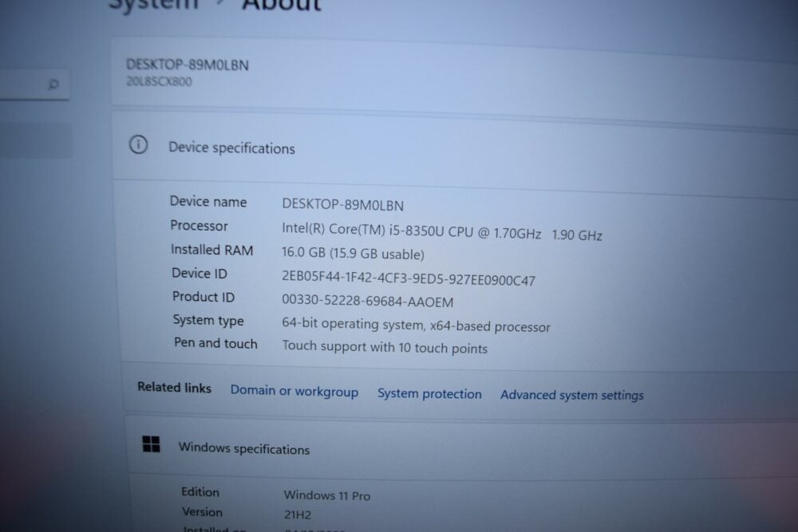Image resolution: width=798 pixels, height=532 pixels.
Task: Open Advanced system settings link
Action: pos(571,395)
